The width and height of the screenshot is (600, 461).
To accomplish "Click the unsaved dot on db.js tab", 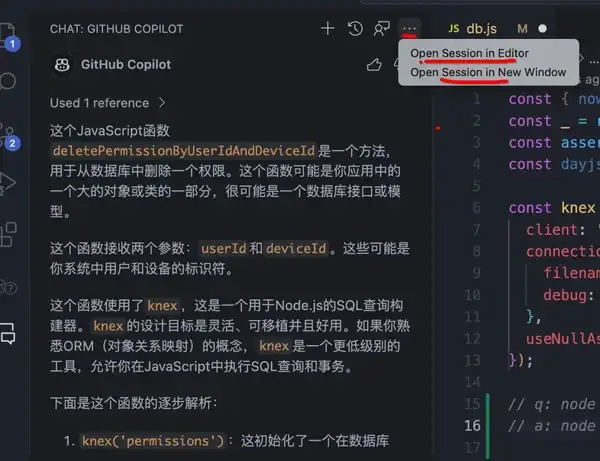I will pyautogui.click(x=542, y=29).
